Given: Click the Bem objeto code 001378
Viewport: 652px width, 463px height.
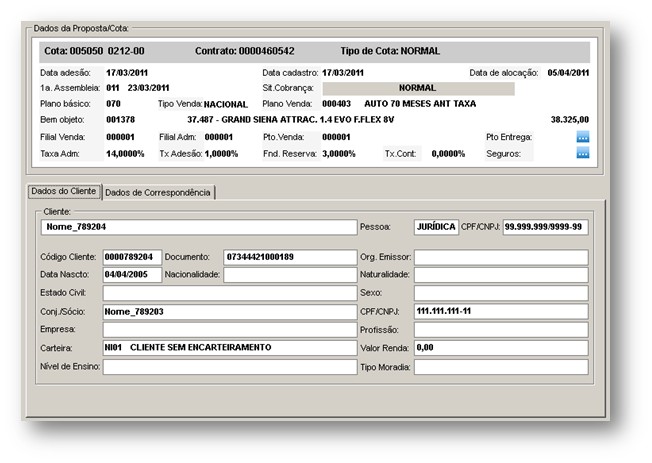Looking at the screenshot, I should pyautogui.click(x=121, y=120).
